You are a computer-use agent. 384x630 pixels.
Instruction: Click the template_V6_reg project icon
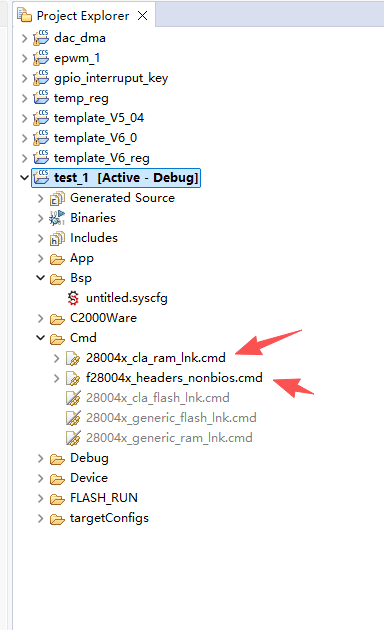click(x=41, y=158)
